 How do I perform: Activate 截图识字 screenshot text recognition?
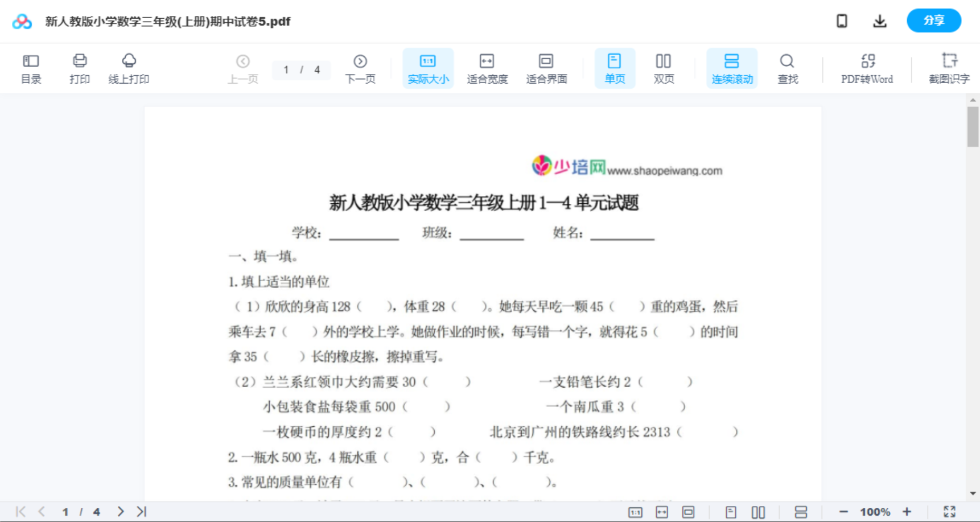[949, 68]
